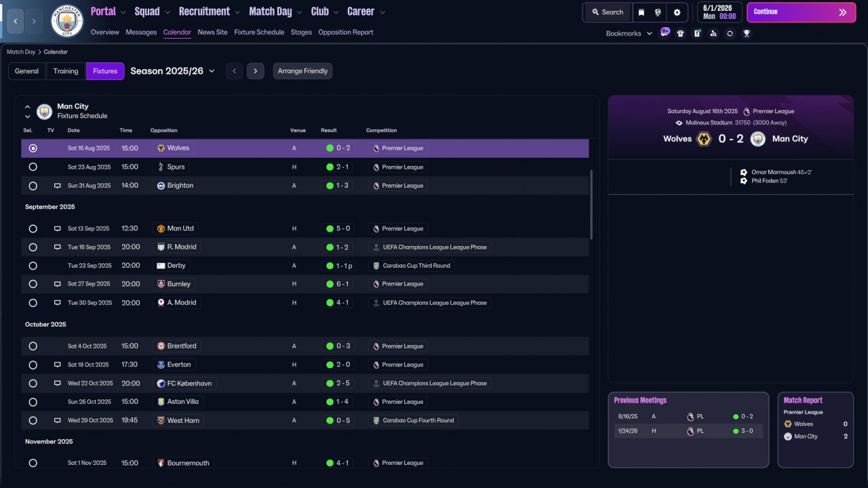Expand the Squad menu chevron
This screenshot has height=488, width=868.
point(167,12)
